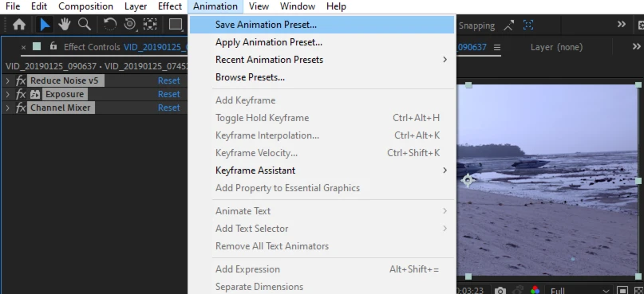This screenshot has height=294, width=644.
Task: Expand the Exposure effect properties
Action: [7, 94]
